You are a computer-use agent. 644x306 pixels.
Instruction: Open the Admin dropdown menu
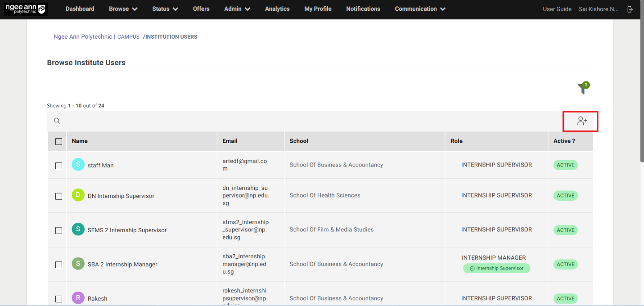pos(237,9)
